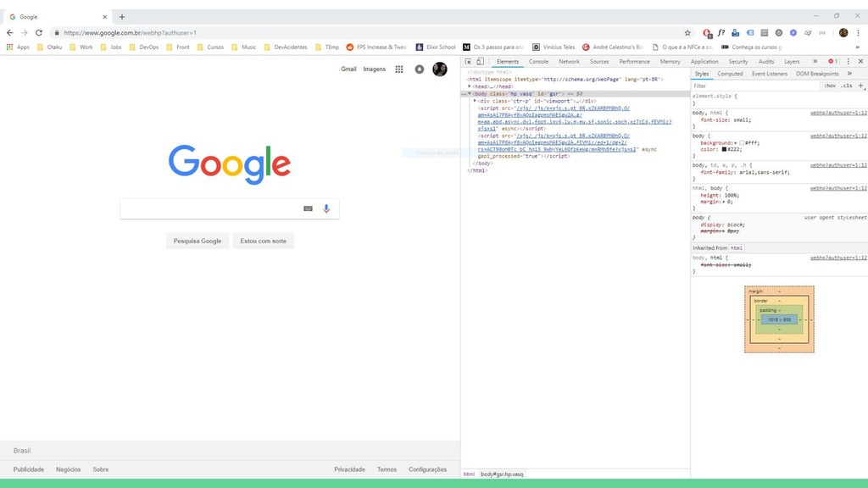Open the Vinicius Teles bookmark
The width and height of the screenshot is (868, 488).
pyautogui.click(x=554, y=47)
